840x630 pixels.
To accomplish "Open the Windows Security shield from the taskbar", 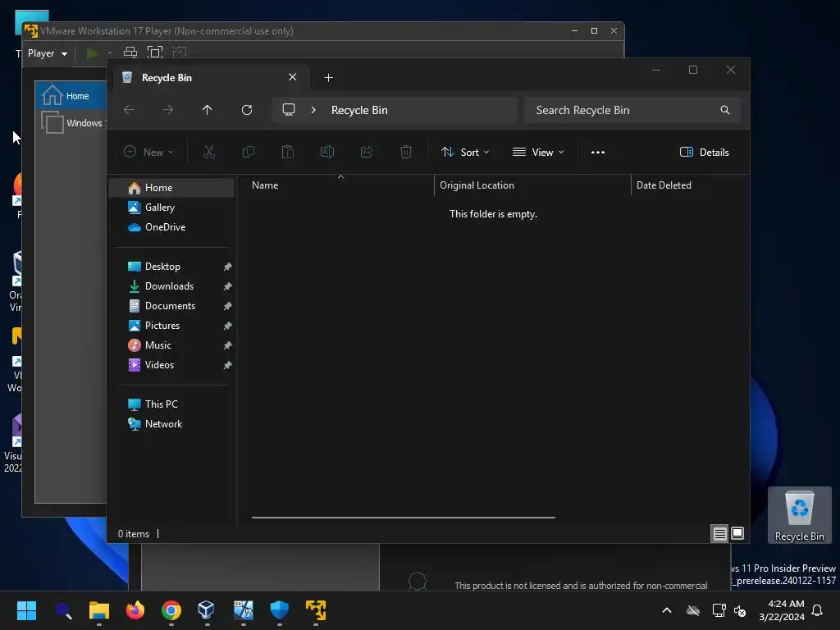I will [279, 610].
